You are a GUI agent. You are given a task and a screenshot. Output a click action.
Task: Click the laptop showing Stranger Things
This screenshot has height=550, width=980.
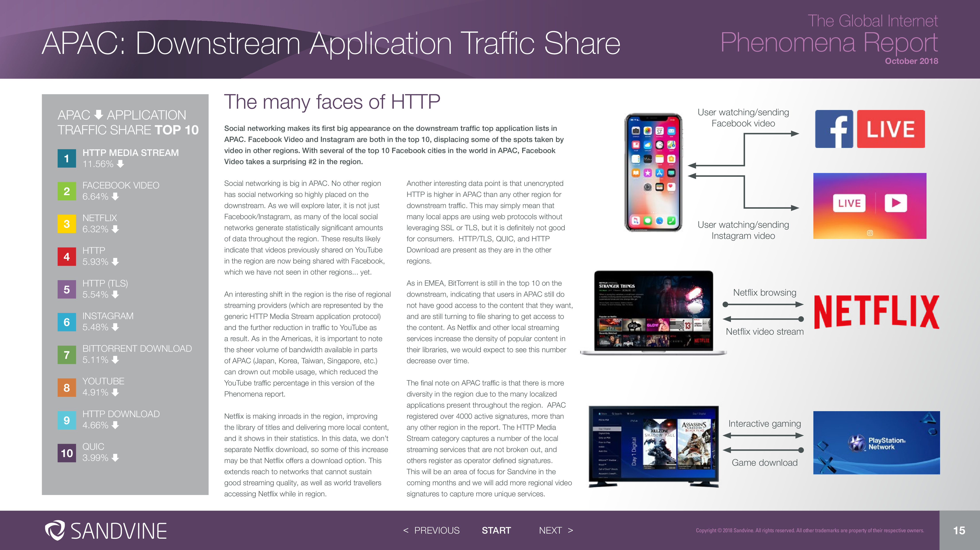tap(653, 312)
